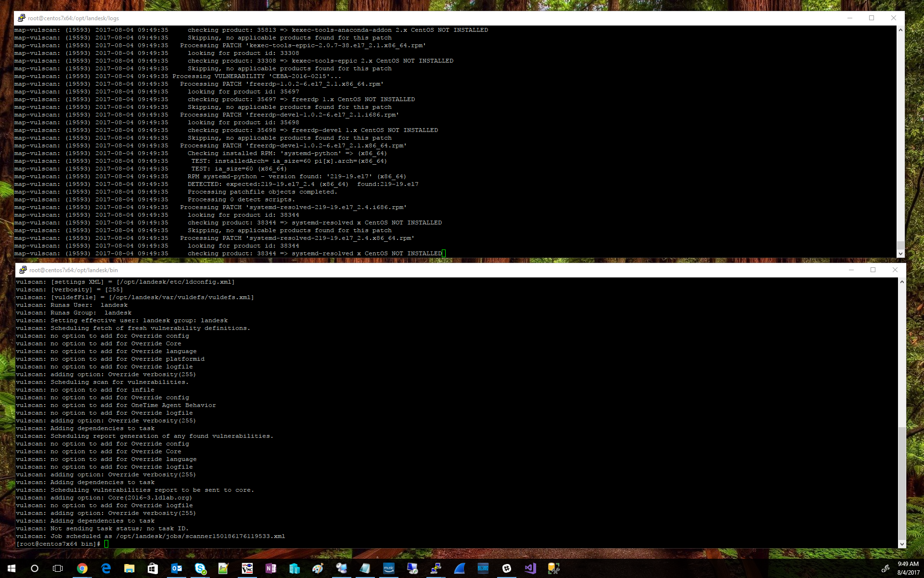Image resolution: width=924 pixels, height=578 pixels.
Task: Launch Wireshark from the taskbar
Action: (459, 569)
